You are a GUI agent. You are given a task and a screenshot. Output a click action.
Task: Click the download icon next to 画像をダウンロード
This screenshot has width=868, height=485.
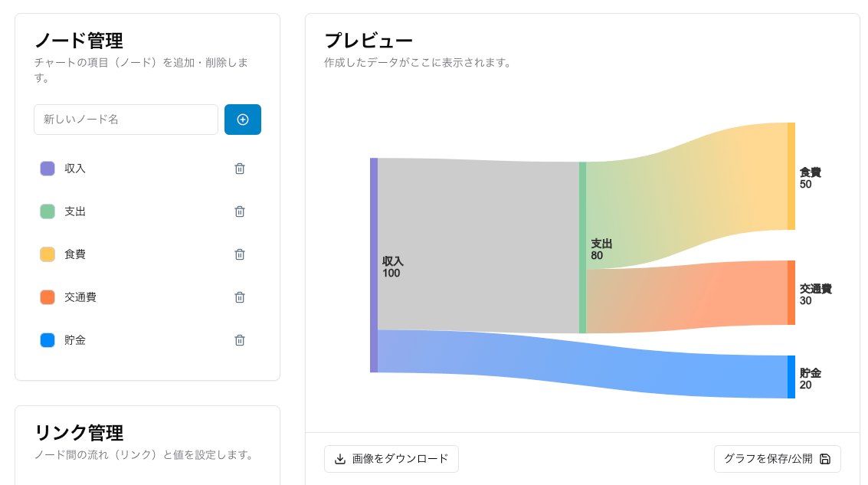339,458
